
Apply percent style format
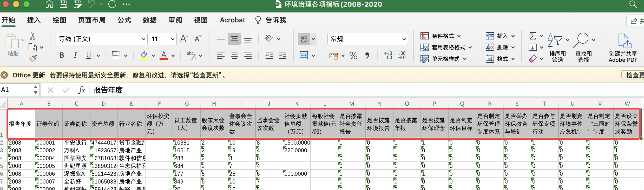(x=353, y=56)
